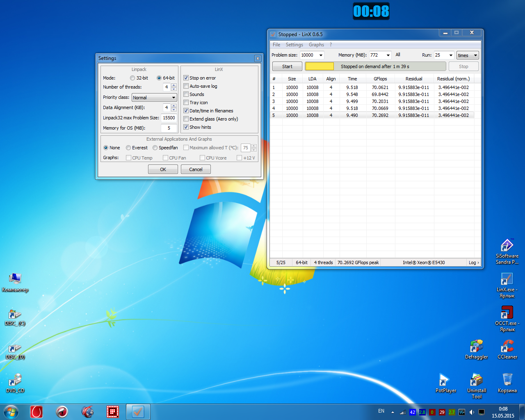The height and width of the screenshot is (420, 525).
Task: Decrease Number of threads with down arrow
Action: tap(174, 89)
